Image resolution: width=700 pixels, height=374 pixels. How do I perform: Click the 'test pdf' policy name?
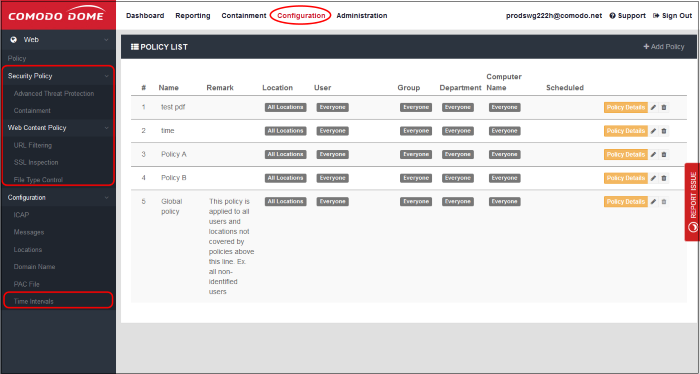click(x=173, y=108)
